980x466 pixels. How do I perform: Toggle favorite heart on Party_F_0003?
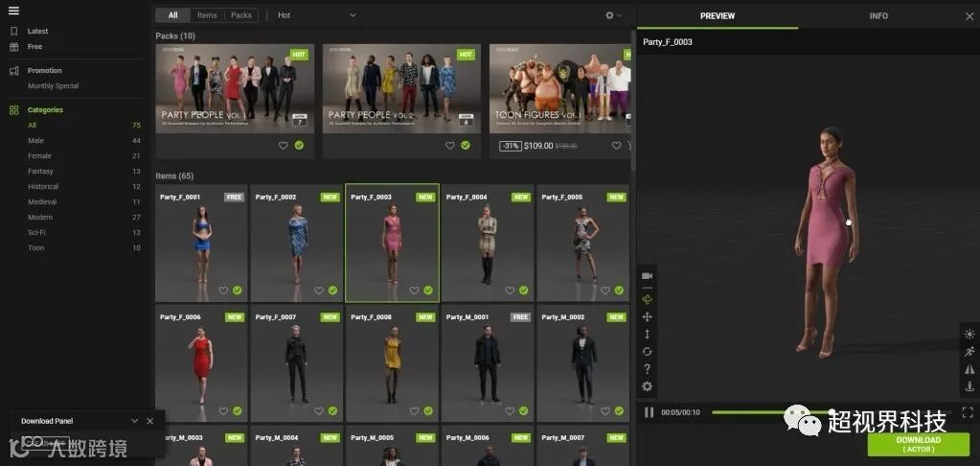point(414,291)
